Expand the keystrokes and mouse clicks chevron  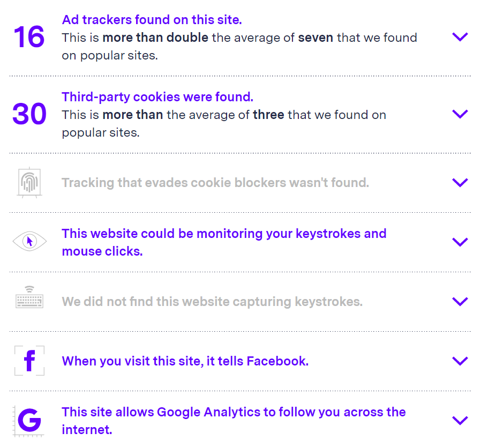460,242
